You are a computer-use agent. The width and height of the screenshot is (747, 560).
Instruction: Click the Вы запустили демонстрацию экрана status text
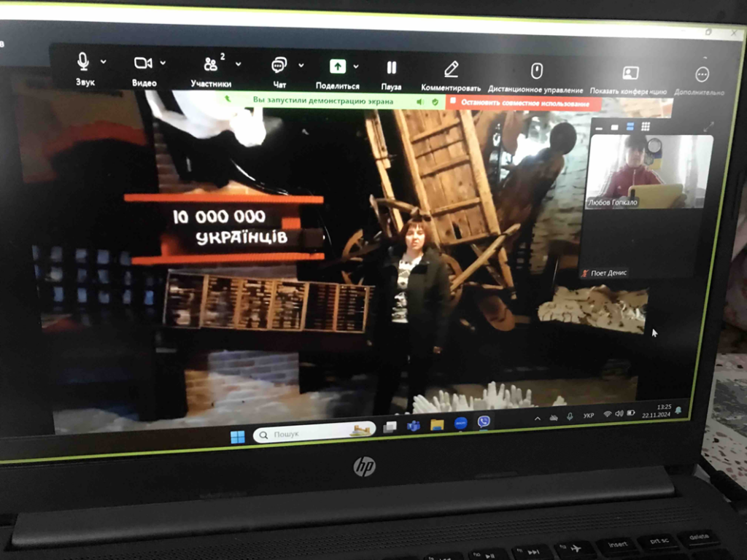(323, 101)
